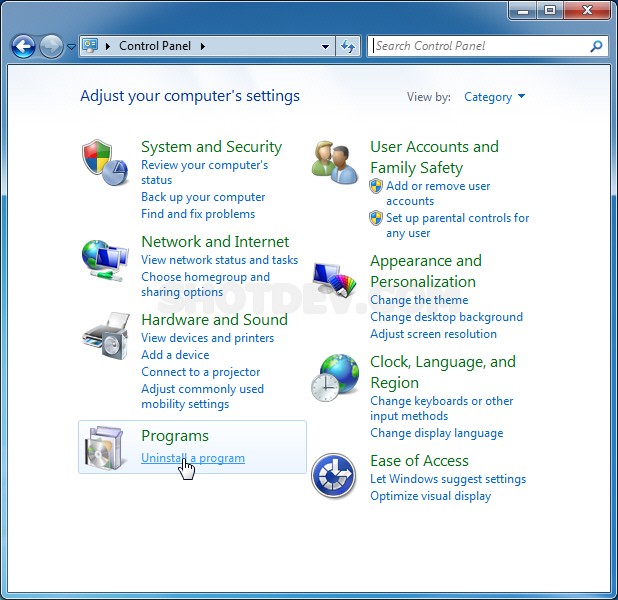Image resolution: width=618 pixels, height=600 pixels.
Task: Click Change the theme link
Action: coord(419,300)
